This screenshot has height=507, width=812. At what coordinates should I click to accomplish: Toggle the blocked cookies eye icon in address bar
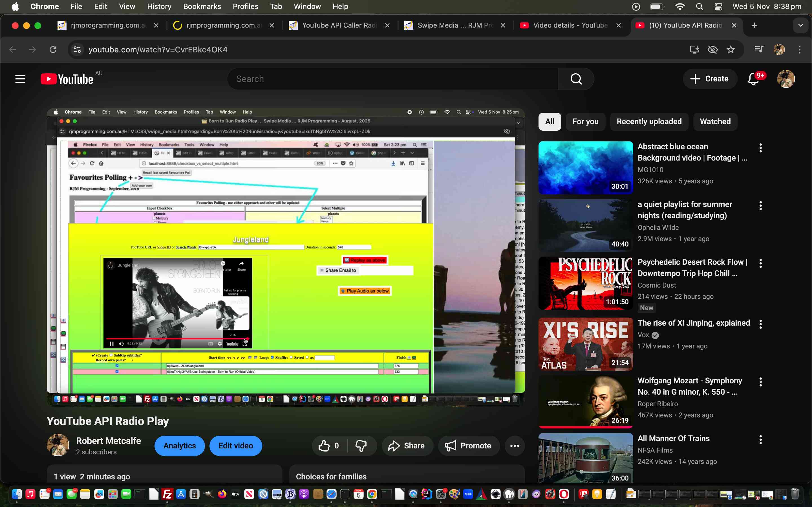[x=713, y=49]
